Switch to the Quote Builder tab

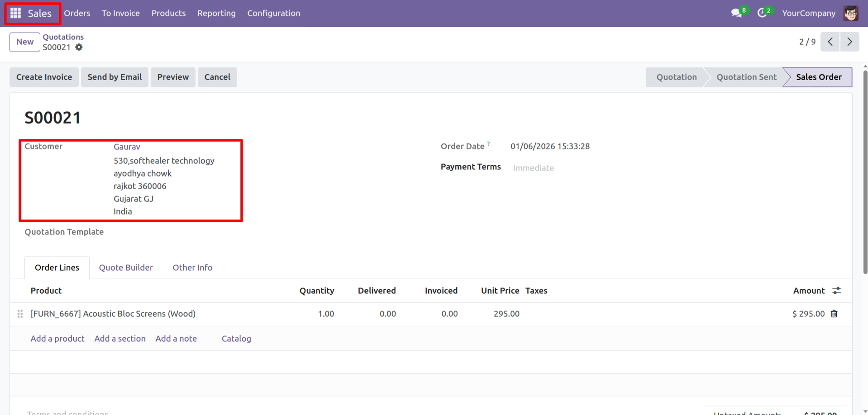[126, 267]
